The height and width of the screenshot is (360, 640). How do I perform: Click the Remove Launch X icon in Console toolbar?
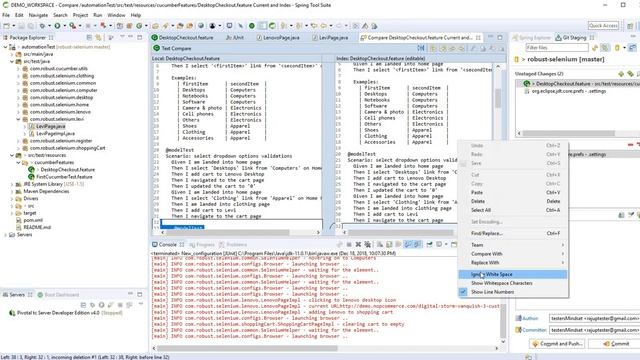358,244
